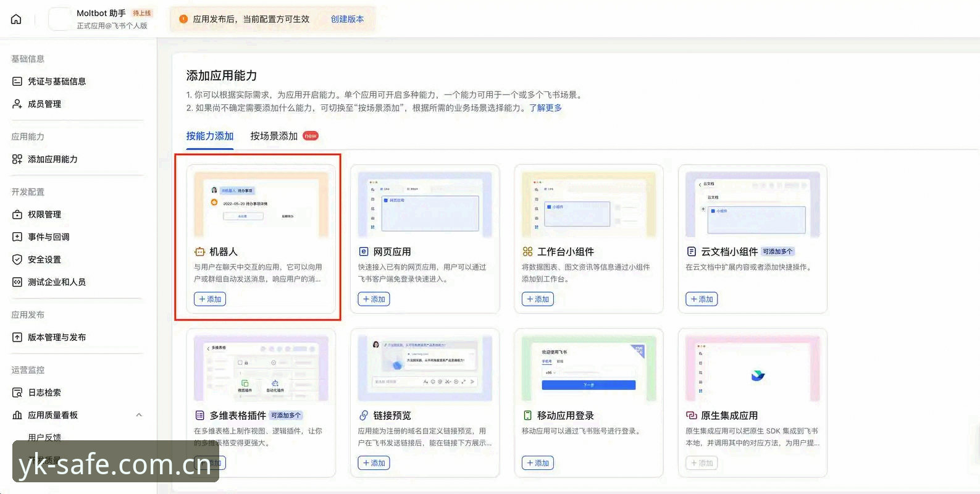
Task: Click the 云文档小组件 document icon
Action: 692,252
